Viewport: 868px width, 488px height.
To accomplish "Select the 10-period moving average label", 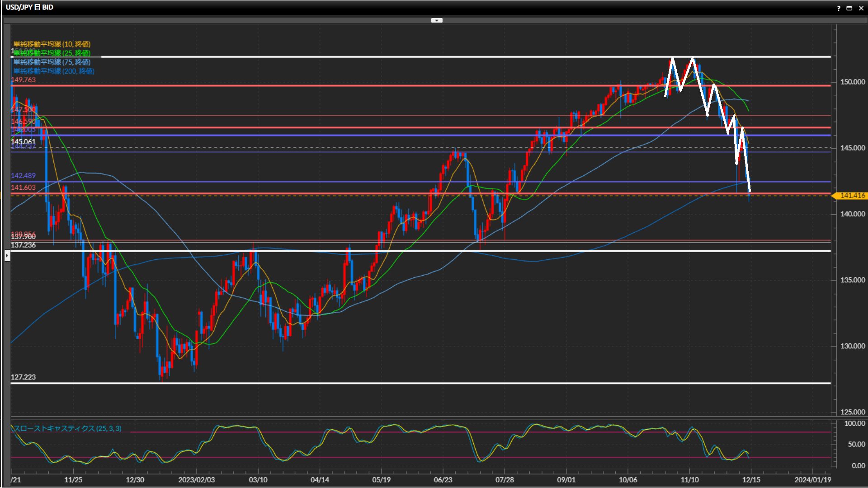I will [x=52, y=44].
